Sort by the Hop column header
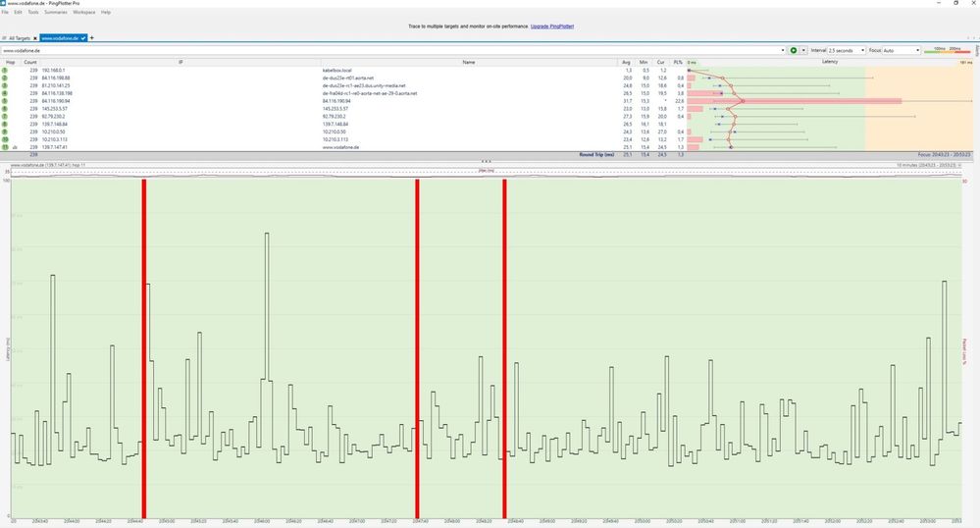980x528 pixels. coord(10,62)
